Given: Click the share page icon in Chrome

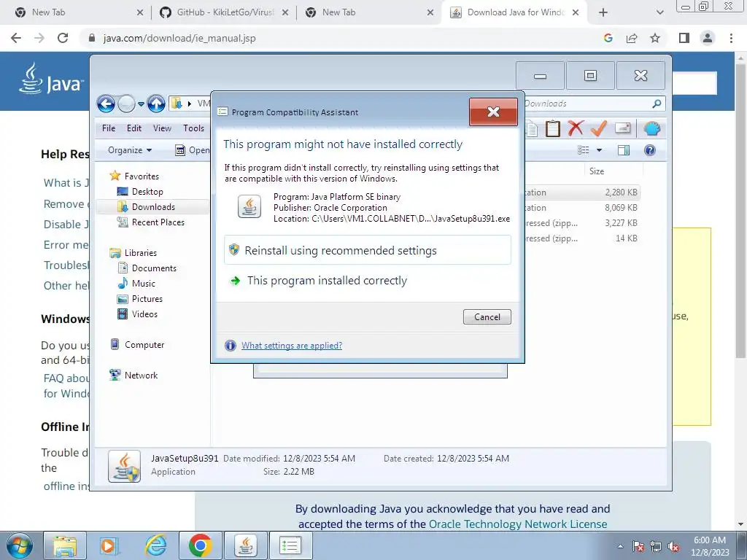Looking at the screenshot, I should 632,38.
